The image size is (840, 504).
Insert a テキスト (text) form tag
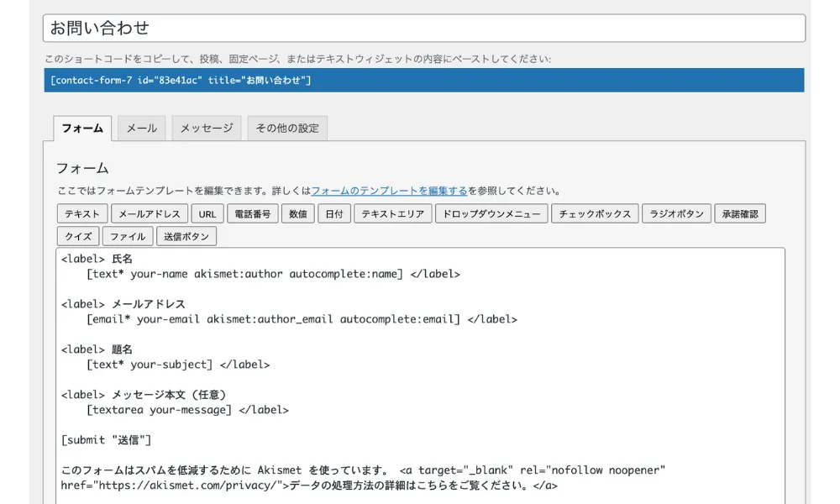coord(81,213)
